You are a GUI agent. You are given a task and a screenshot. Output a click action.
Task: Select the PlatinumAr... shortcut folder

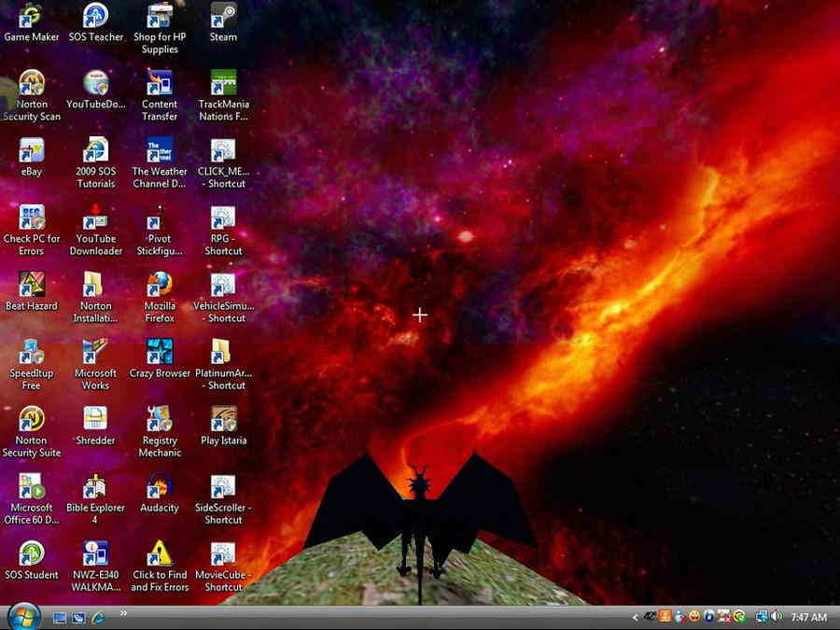[223, 365]
